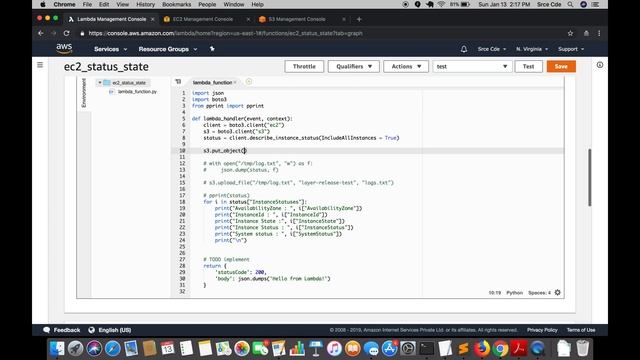The width and height of the screenshot is (640, 360).
Task: Click the Python language status entry
Action: (x=514, y=293)
